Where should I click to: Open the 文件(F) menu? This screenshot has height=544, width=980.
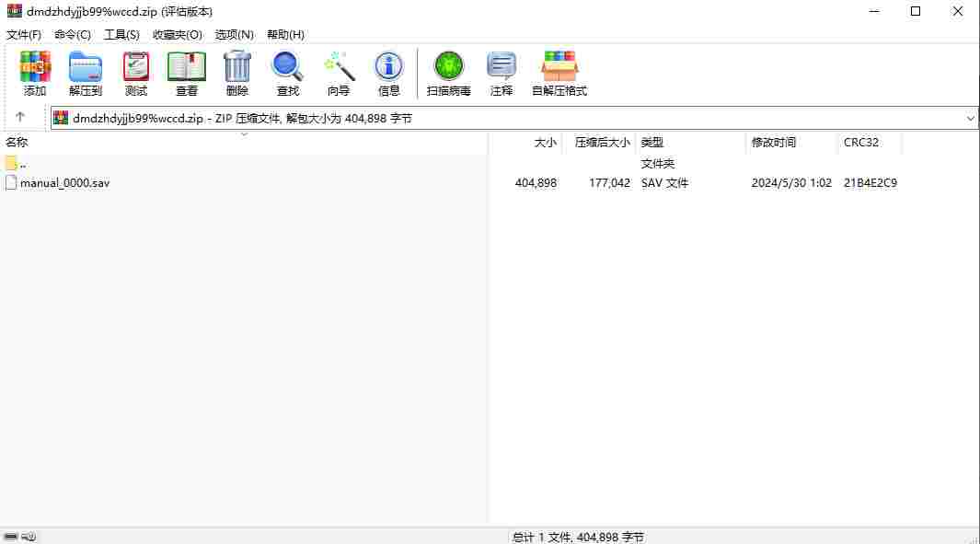tap(24, 34)
